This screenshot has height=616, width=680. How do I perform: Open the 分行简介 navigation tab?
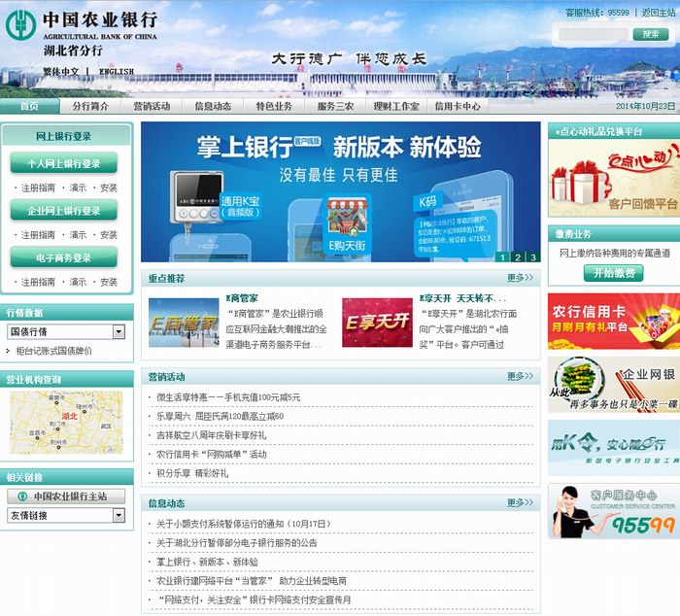(x=91, y=107)
